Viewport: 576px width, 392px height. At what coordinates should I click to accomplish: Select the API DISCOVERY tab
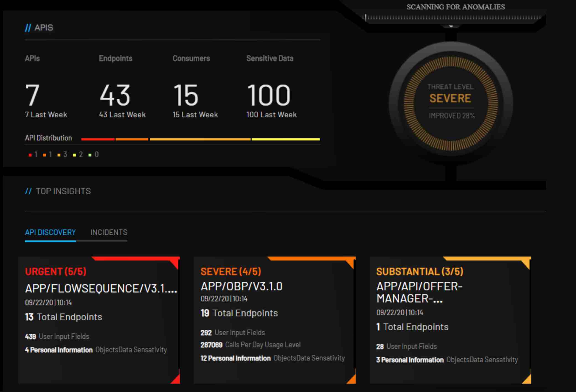point(50,232)
